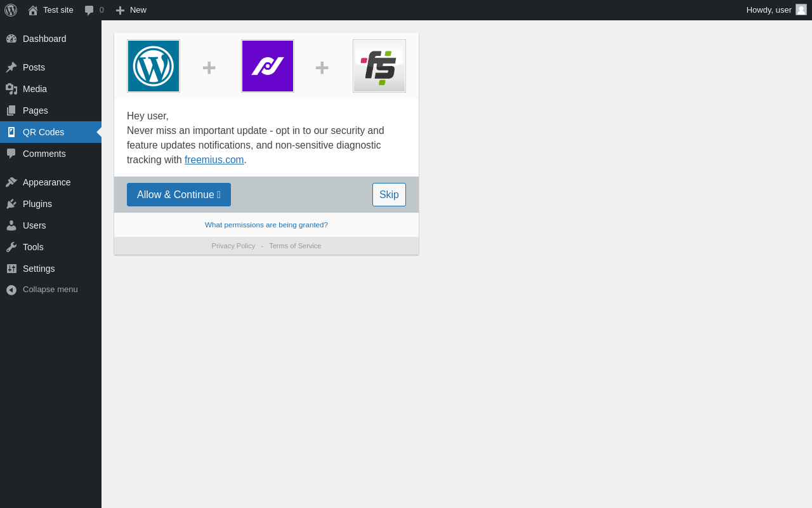Screen dimensions: 812x508
Task: Click the user avatar in the admin bar
Action: pos(801,10)
